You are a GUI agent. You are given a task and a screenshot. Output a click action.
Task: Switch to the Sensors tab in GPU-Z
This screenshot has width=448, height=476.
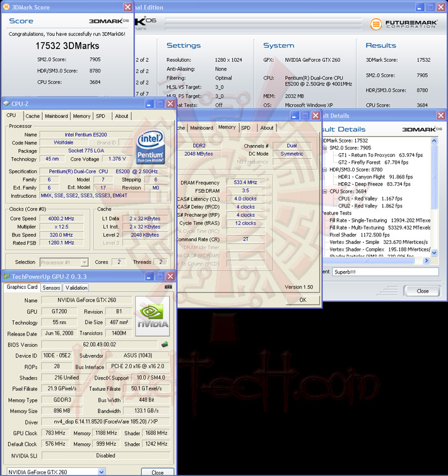(x=51, y=287)
